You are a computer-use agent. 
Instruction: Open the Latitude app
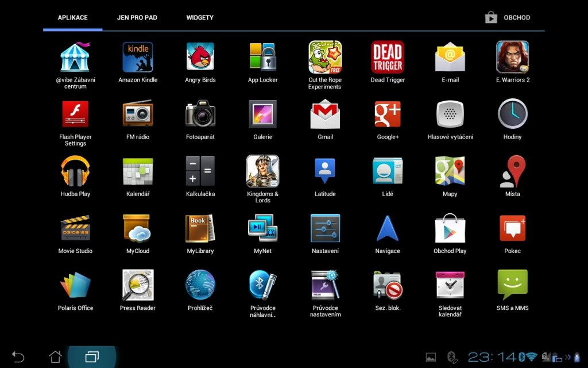coord(325,171)
